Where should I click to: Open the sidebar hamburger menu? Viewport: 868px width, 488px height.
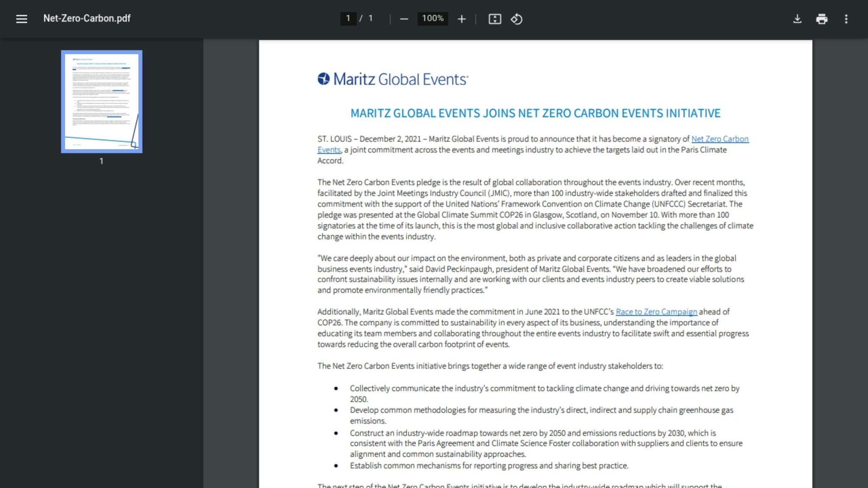pos(21,19)
